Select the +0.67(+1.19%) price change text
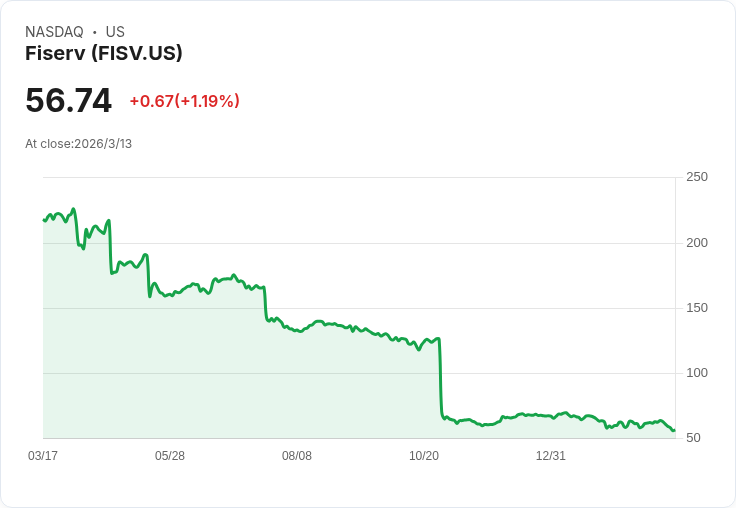 coord(184,101)
